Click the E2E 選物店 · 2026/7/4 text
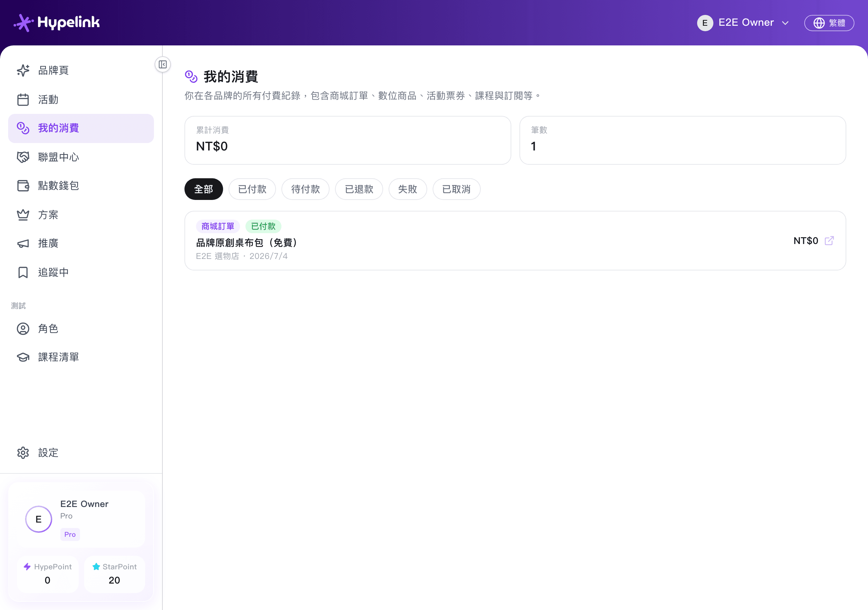The image size is (868, 610). pos(241,256)
